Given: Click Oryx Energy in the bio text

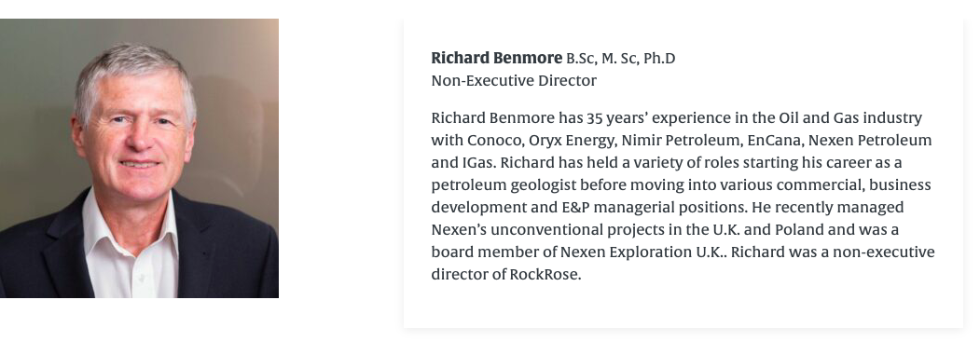Looking at the screenshot, I should (572, 141).
